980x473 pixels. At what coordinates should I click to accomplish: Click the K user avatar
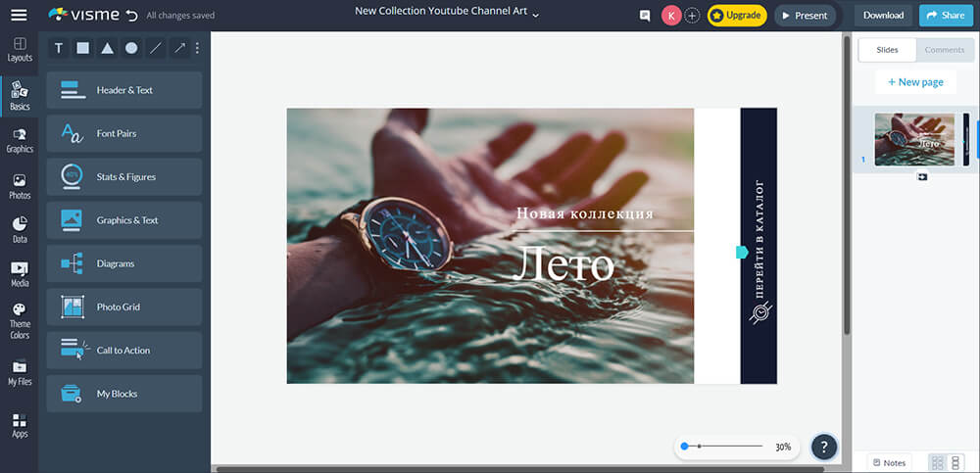(671, 16)
